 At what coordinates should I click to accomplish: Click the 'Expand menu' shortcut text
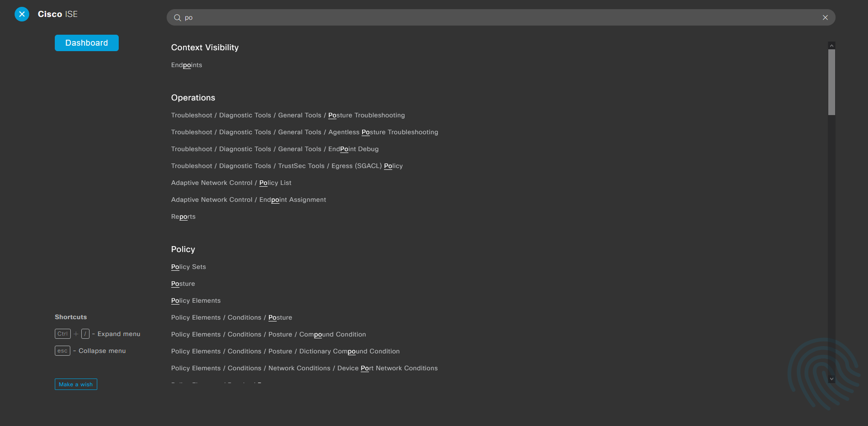pos(119,334)
